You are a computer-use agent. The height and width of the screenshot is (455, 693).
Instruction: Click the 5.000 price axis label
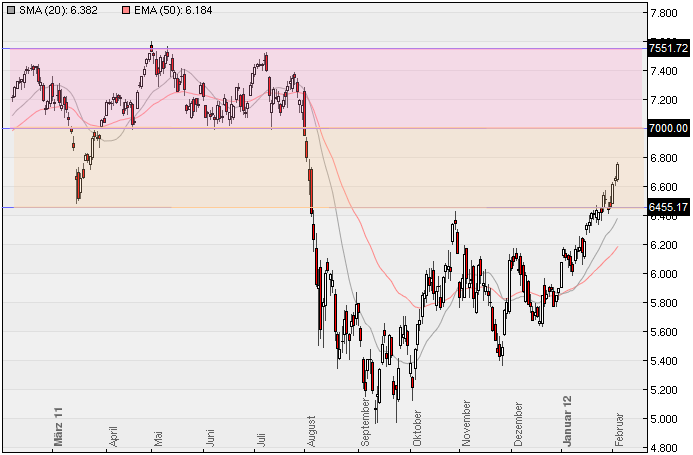point(664,419)
